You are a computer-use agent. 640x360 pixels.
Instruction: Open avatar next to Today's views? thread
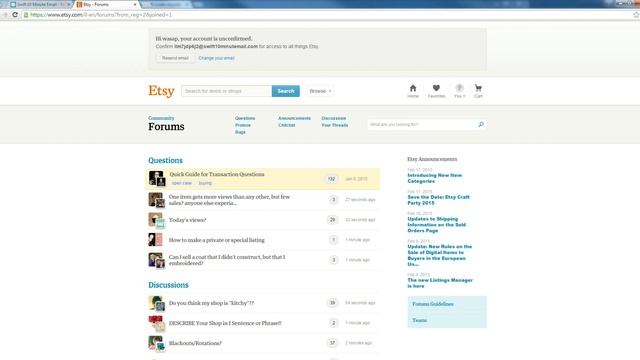coord(157,220)
